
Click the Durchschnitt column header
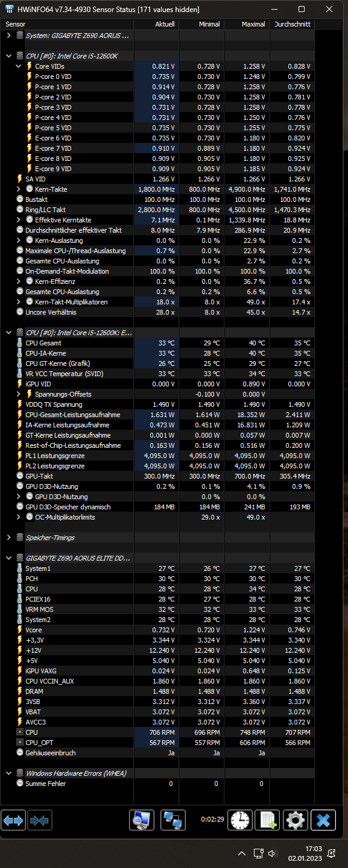(x=292, y=24)
